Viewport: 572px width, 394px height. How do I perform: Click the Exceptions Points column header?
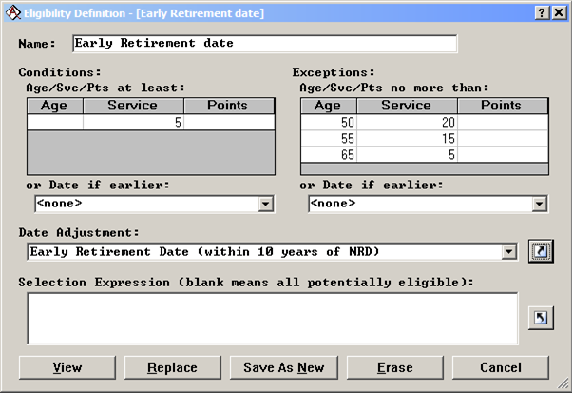(502, 105)
